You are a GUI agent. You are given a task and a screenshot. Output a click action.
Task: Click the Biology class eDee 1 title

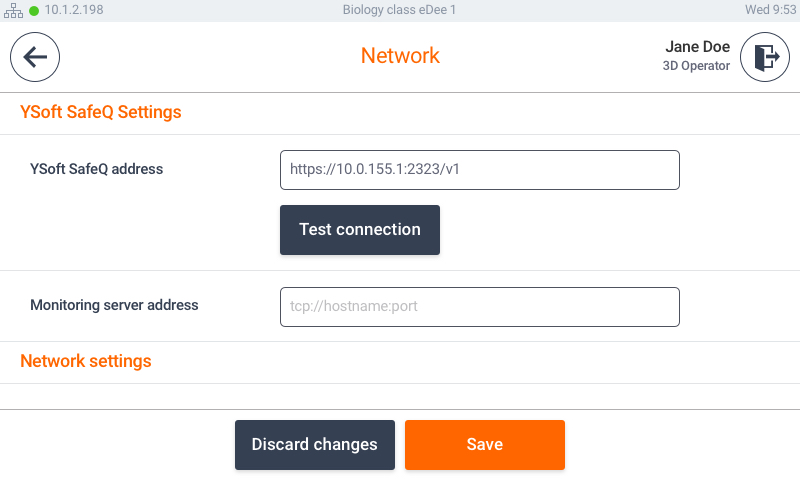(x=400, y=10)
